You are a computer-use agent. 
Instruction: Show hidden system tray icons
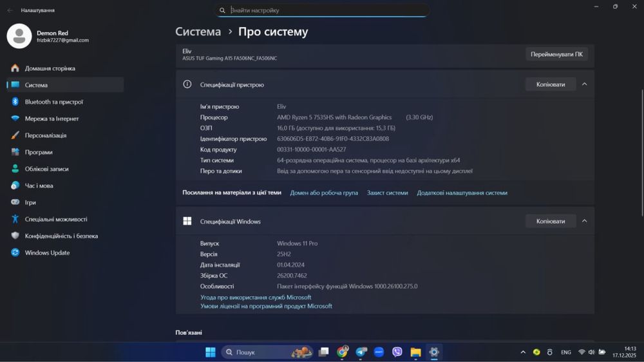coord(523,352)
